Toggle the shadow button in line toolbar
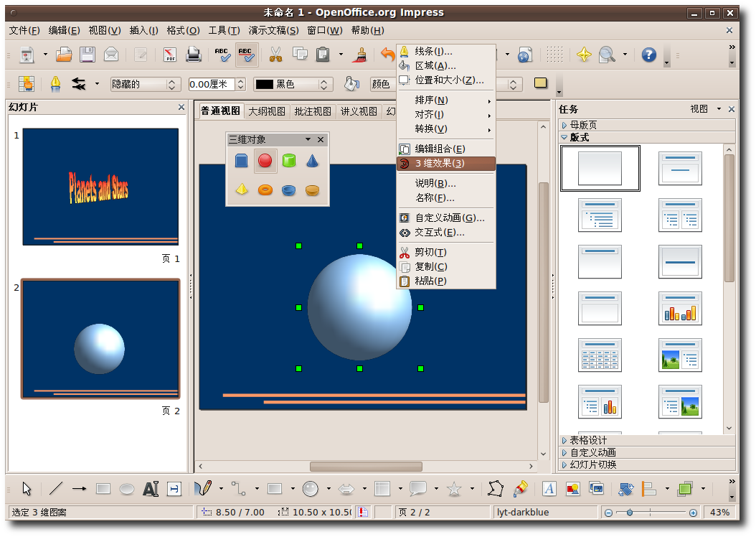Screen dimensions: 756x537 click(541, 83)
